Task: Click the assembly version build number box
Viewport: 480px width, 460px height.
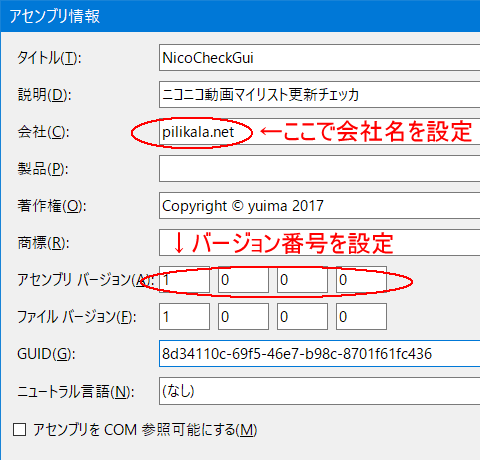Action: pyautogui.click(x=302, y=279)
